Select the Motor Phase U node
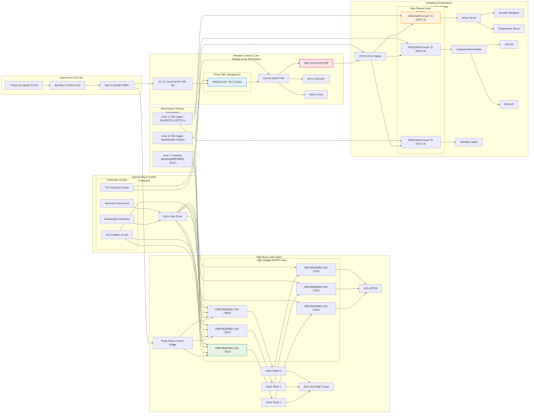 pyautogui.click(x=273, y=402)
